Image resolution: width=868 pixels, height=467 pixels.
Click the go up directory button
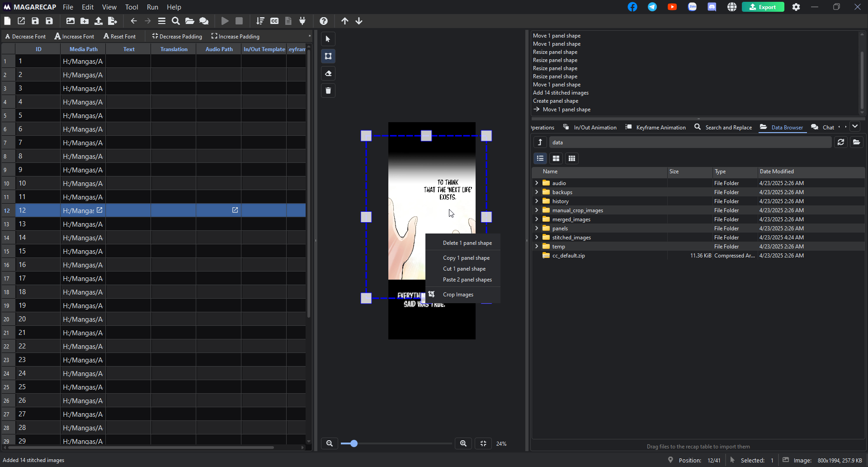point(540,142)
